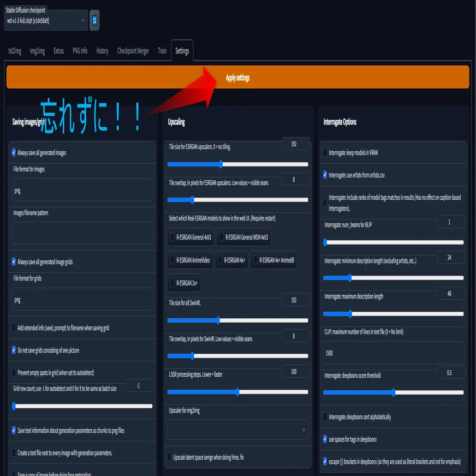
Task: Go to the History tab
Action: tap(102, 51)
